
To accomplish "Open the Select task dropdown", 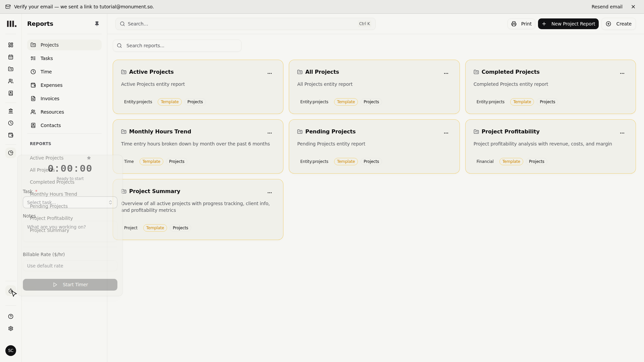I will click(x=70, y=202).
